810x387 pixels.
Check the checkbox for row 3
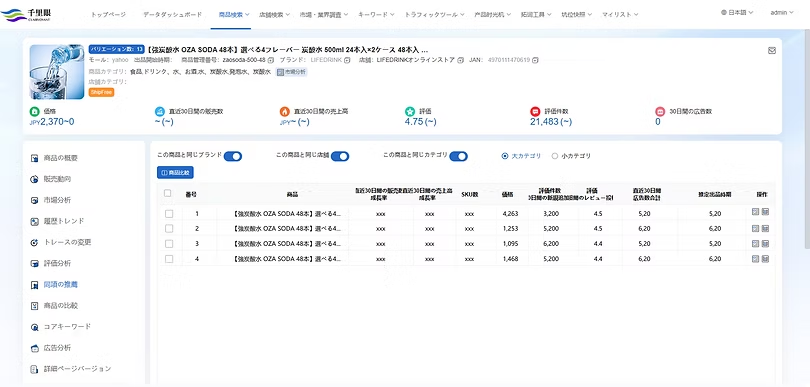click(x=169, y=244)
